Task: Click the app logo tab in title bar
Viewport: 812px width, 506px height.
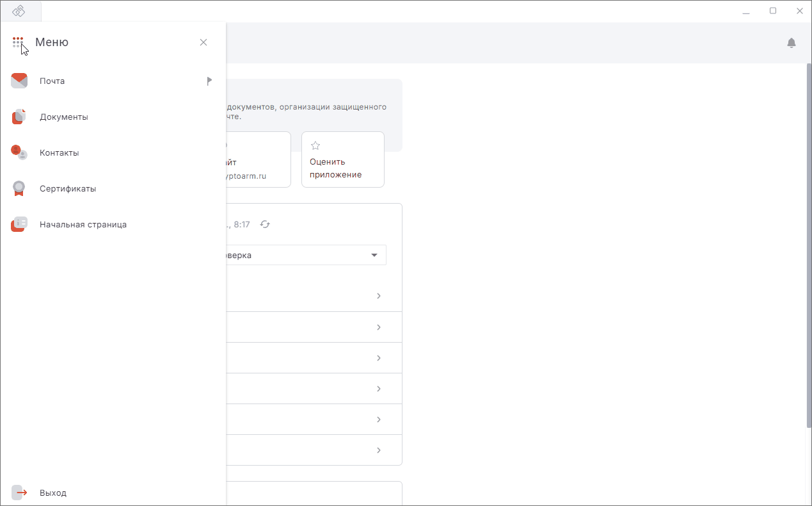Action: (x=19, y=11)
